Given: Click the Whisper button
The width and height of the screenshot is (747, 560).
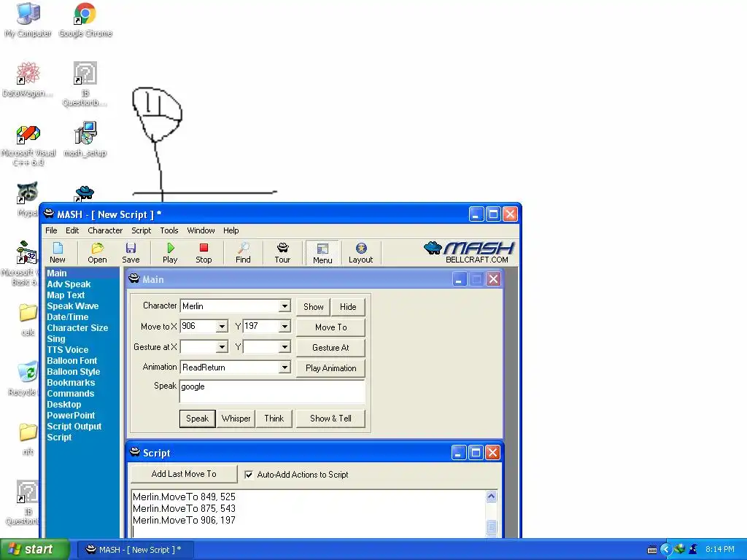Looking at the screenshot, I should coord(236,419).
